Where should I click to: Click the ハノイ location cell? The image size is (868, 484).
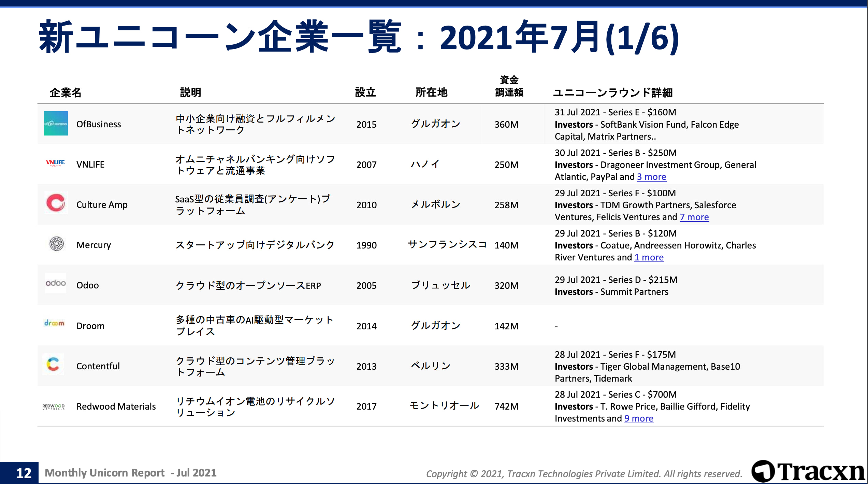pos(425,164)
